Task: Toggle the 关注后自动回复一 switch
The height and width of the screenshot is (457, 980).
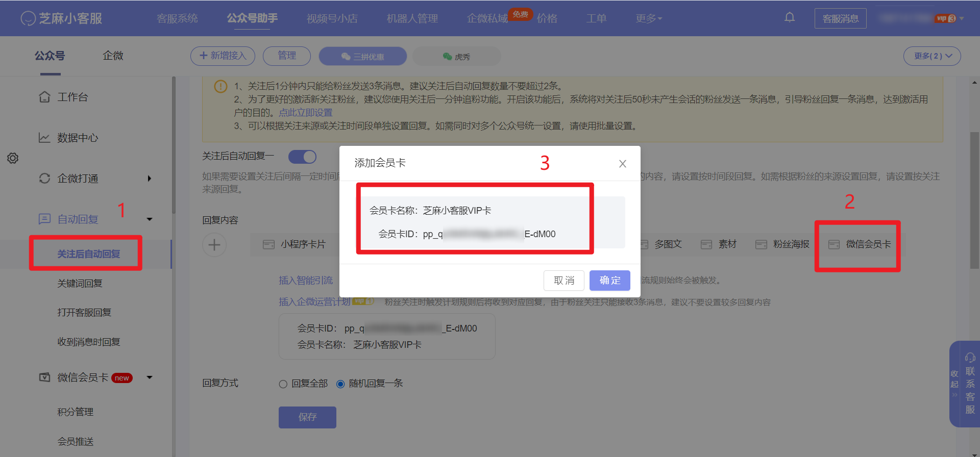Action: tap(303, 157)
